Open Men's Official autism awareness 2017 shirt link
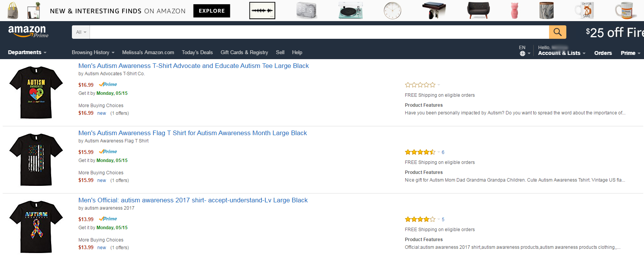The height and width of the screenshot is (268, 644). click(x=193, y=200)
